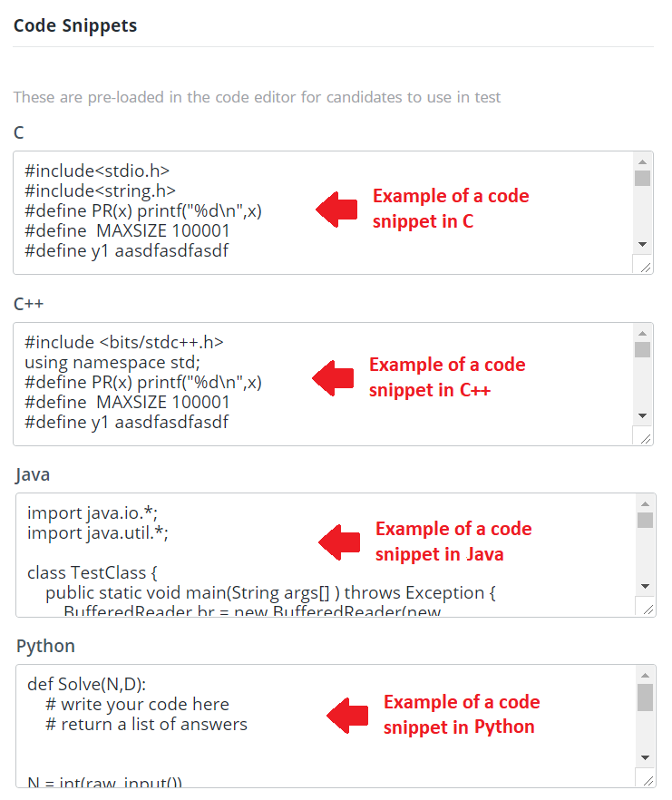Viewport: 672px width, 800px height.
Task: Click the C snippet scroll-down arrow
Action: pyautogui.click(x=644, y=244)
